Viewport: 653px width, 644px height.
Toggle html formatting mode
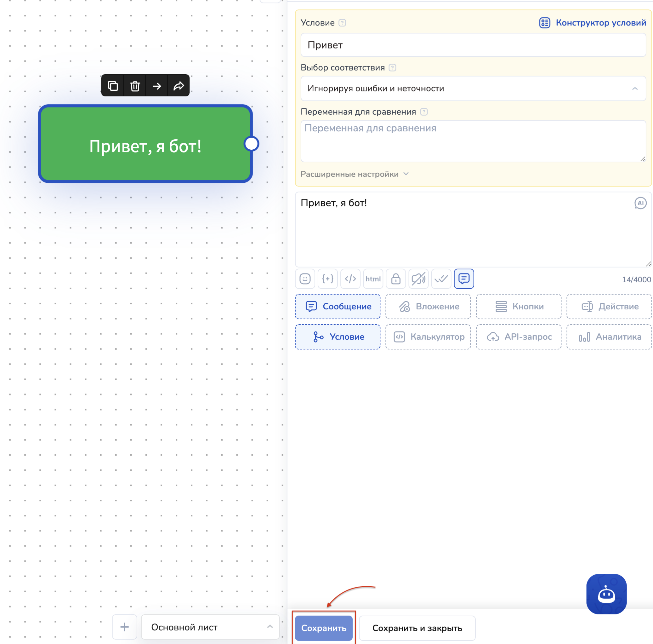(373, 279)
